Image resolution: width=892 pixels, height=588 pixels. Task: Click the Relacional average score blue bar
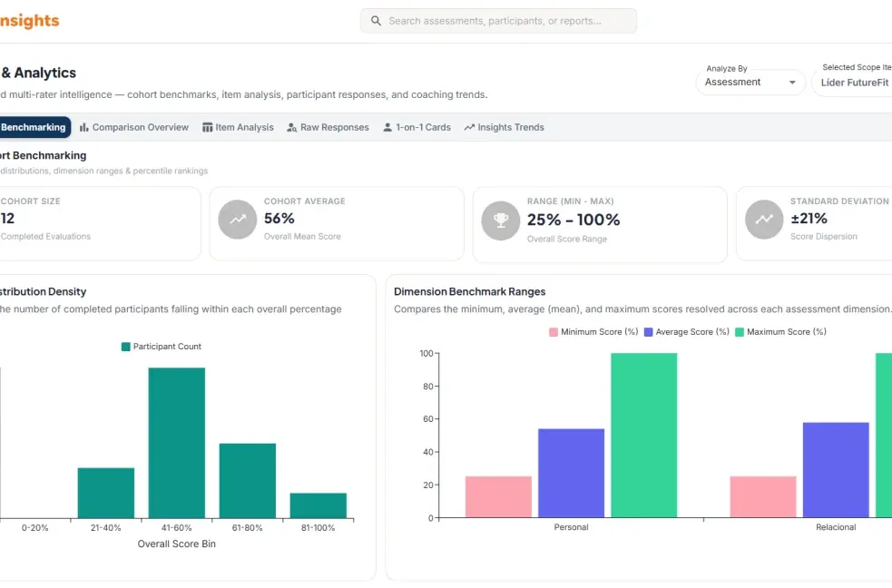click(x=836, y=470)
